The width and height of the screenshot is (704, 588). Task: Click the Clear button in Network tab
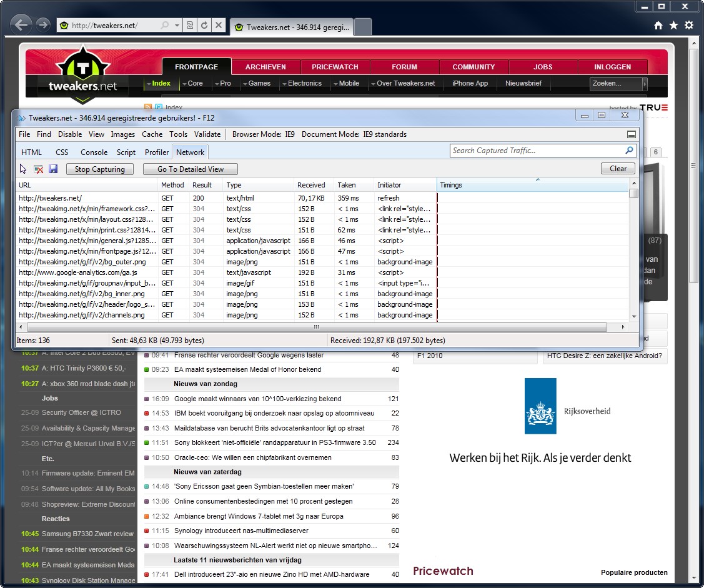tap(618, 169)
